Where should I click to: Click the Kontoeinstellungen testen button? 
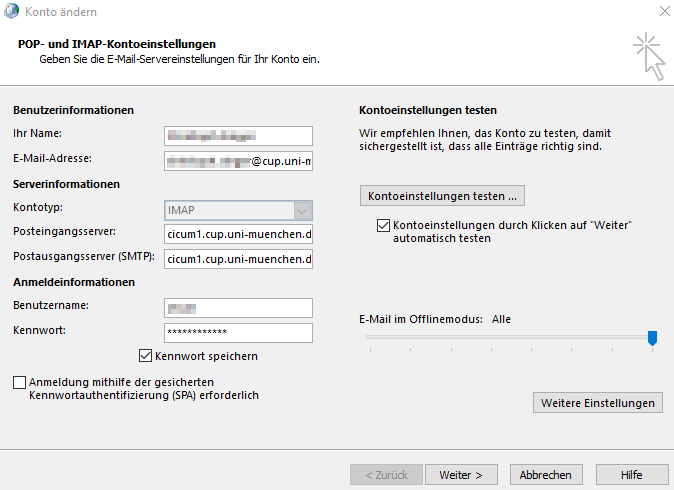(x=442, y=194)
